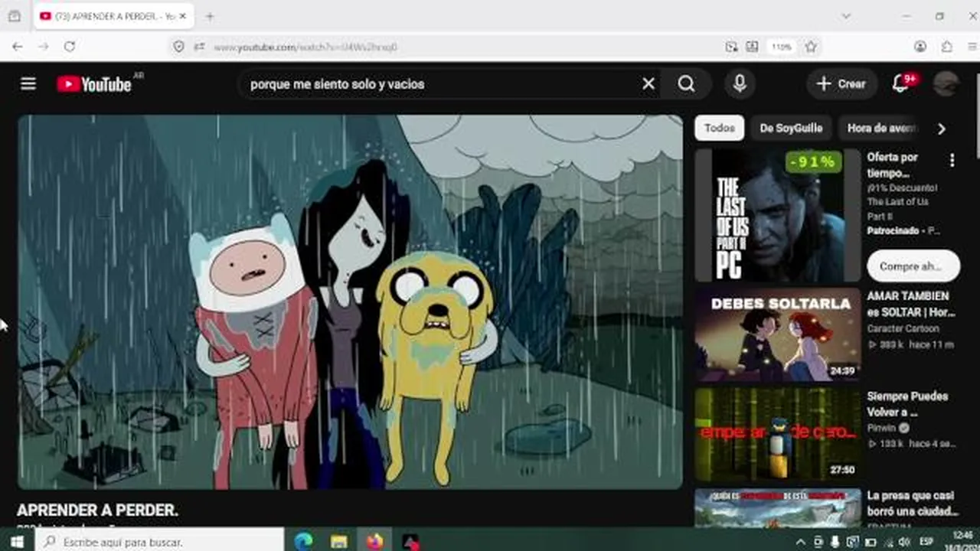Viewport: 980px width, 551px height.
Task: Open Firefox account icon
Action: 920,47
